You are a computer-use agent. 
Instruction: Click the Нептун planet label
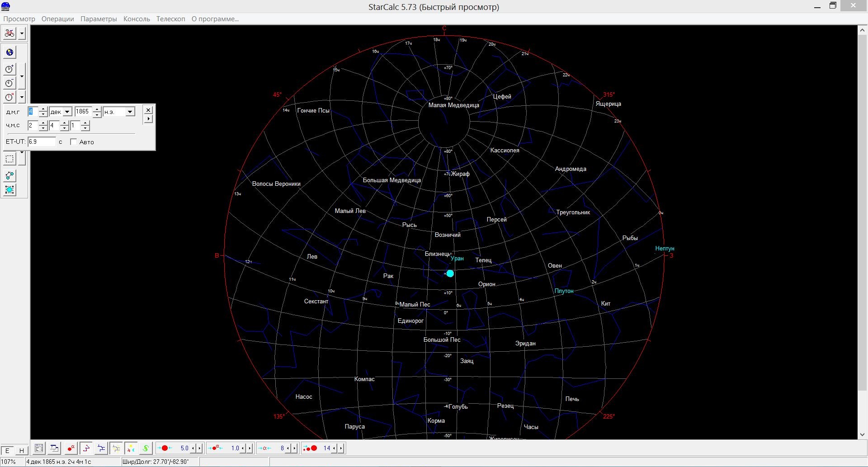pos(665,249)
